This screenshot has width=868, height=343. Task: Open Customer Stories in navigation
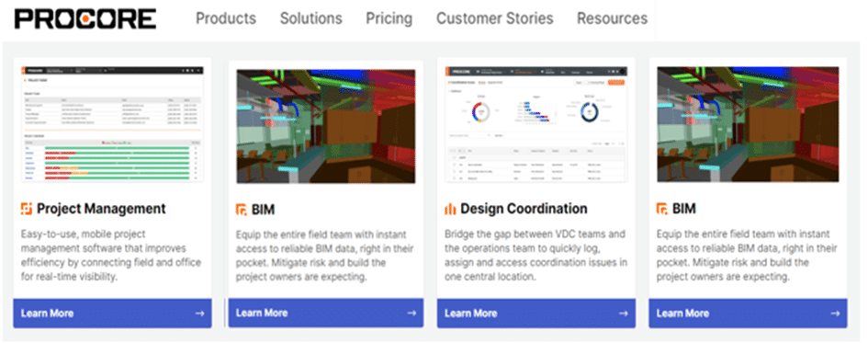coord(495,18)
